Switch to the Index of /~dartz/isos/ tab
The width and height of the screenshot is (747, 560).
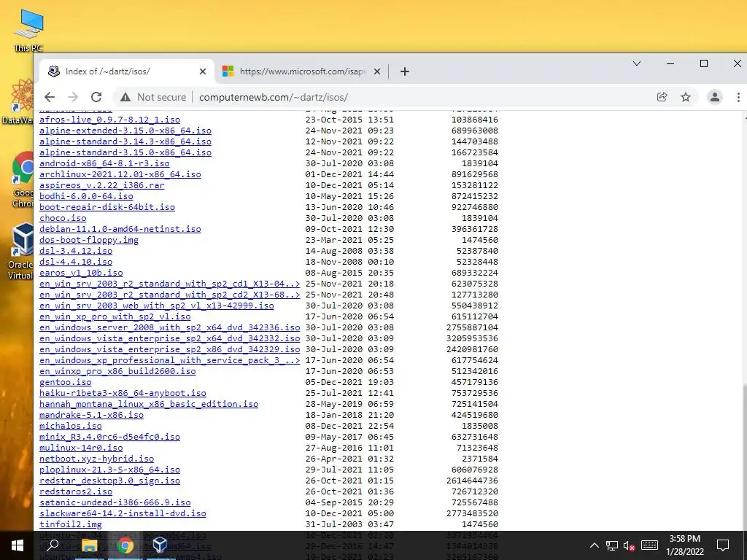(126, 71)
